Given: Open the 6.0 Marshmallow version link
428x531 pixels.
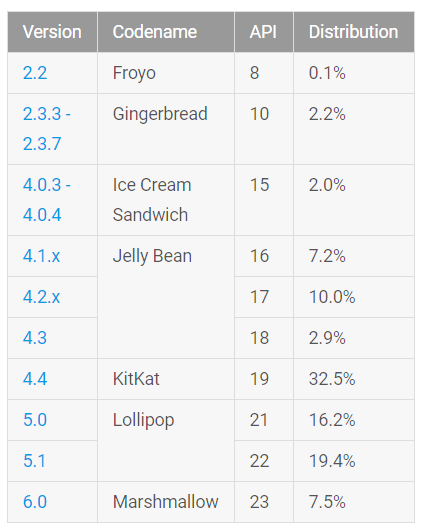Looking at the screenshot, I should (35, 502).
